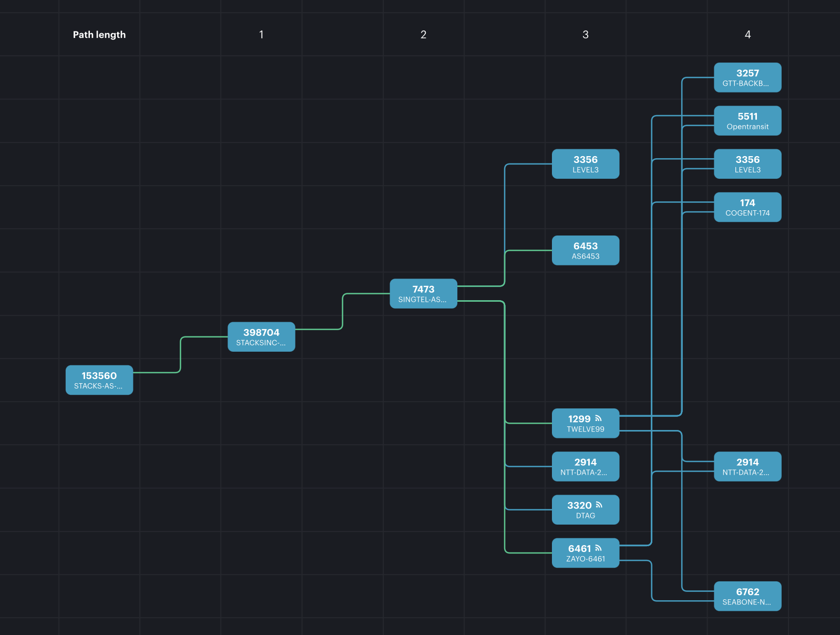
Task: Choose 2914 NTT-DATA in path length 3 column
Action: click(x=585, y=467)
